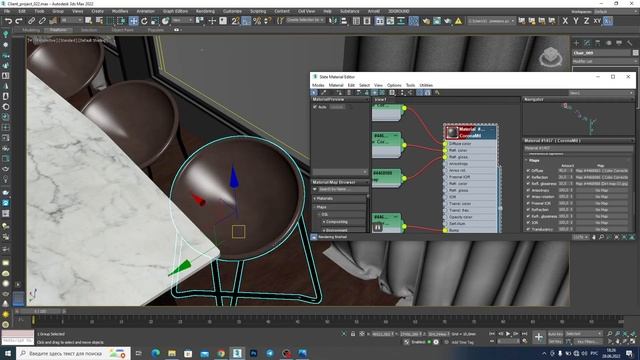Click the pan hand icon in Slate editor
Screen dimensions: 640x360
click(594, 237)
